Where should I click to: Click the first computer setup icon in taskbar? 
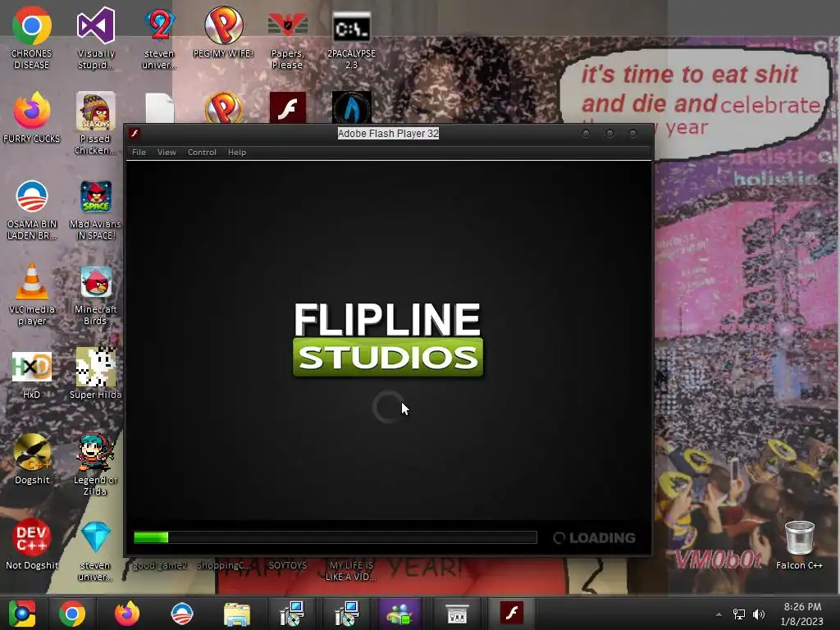[292, 614]
